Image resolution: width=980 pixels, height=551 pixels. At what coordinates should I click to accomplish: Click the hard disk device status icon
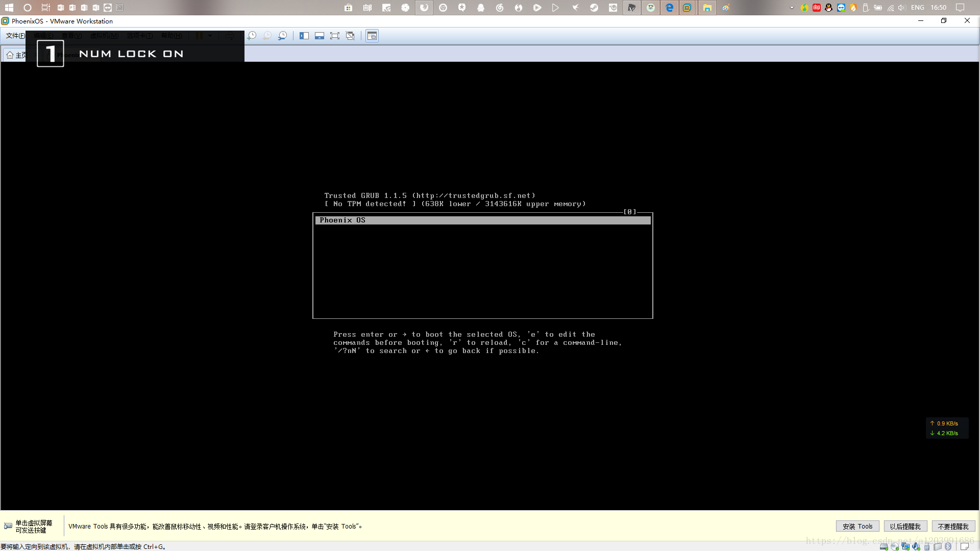pos(884,546)
